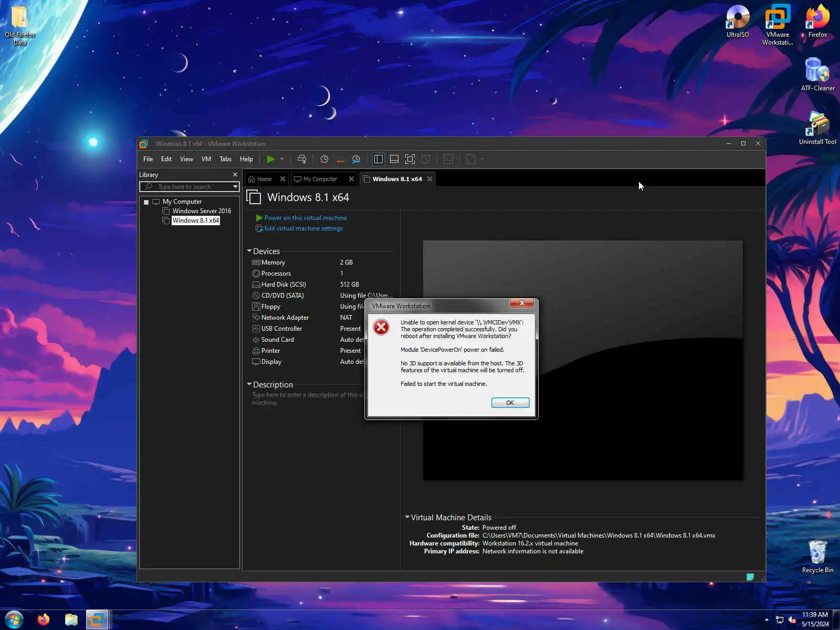Viewport: 840px width, 630px height.
Task: Click the Memory device icon
Action: tap(256, 262)
